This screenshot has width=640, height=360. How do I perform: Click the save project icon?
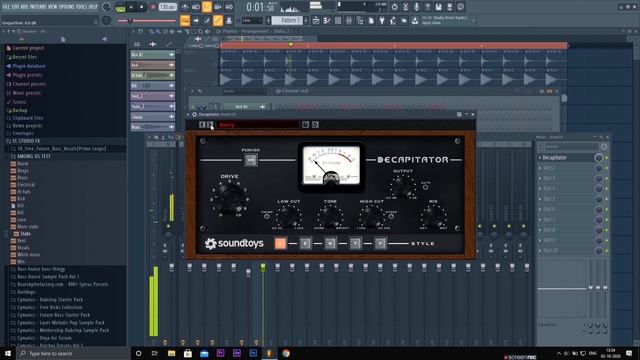[438, 7]
